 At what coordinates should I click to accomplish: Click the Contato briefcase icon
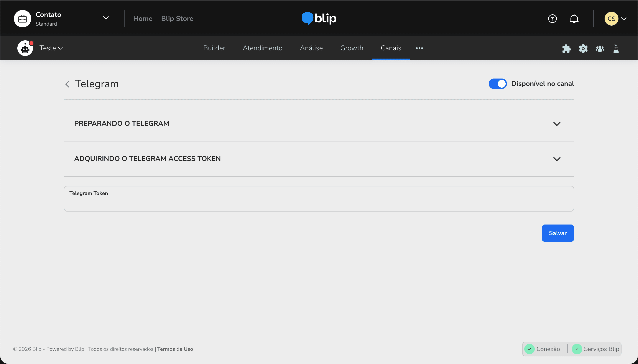(23, 19)
